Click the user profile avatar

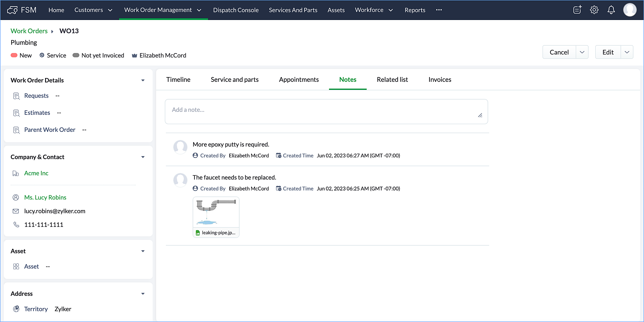coord(630,10)
